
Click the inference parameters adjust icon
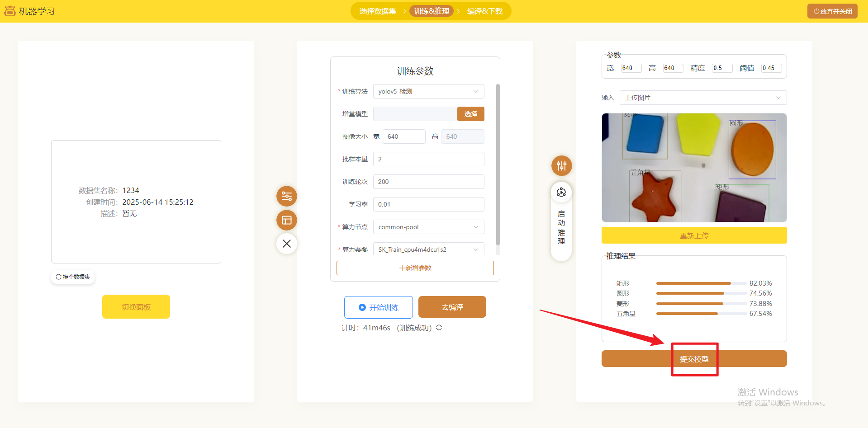tap(561, 166)
